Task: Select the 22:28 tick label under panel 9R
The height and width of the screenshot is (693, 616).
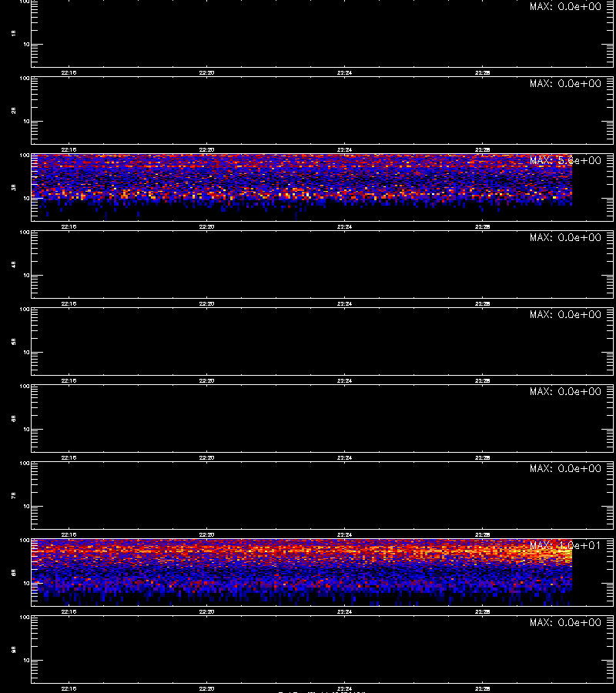Action: click(x=483, y=688)
